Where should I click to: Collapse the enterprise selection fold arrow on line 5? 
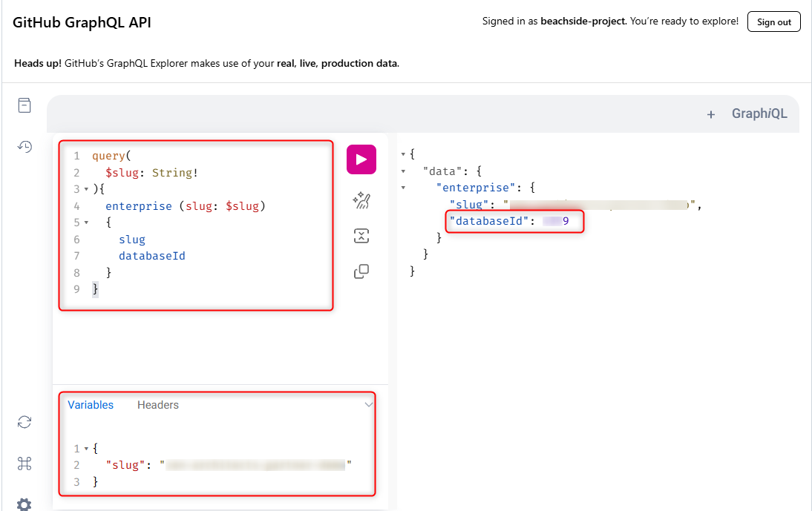[x=86, y=222]
